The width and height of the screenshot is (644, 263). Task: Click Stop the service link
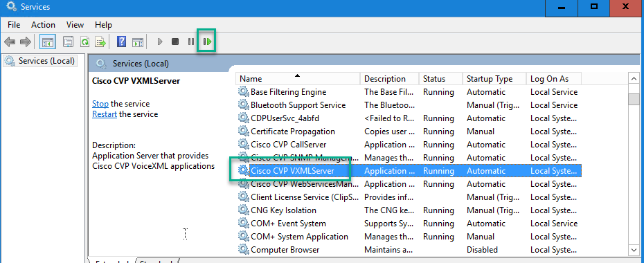pyautogui.click(x=100, y=104)
